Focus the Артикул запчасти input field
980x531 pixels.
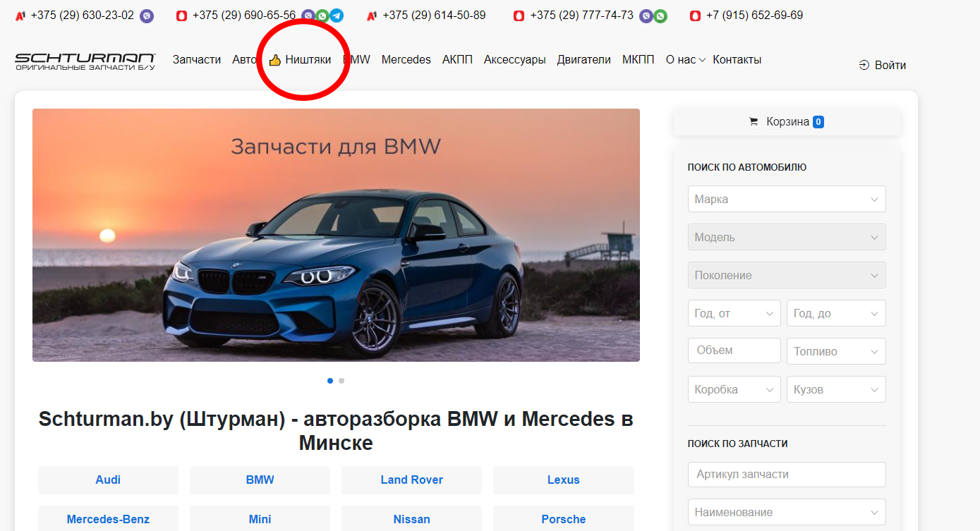coord(787,474)
